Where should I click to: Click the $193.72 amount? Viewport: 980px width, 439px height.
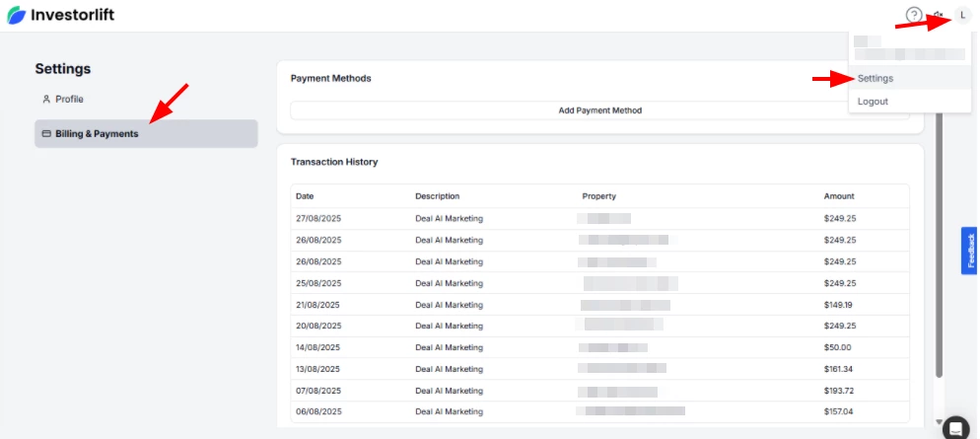click(839, 391)
